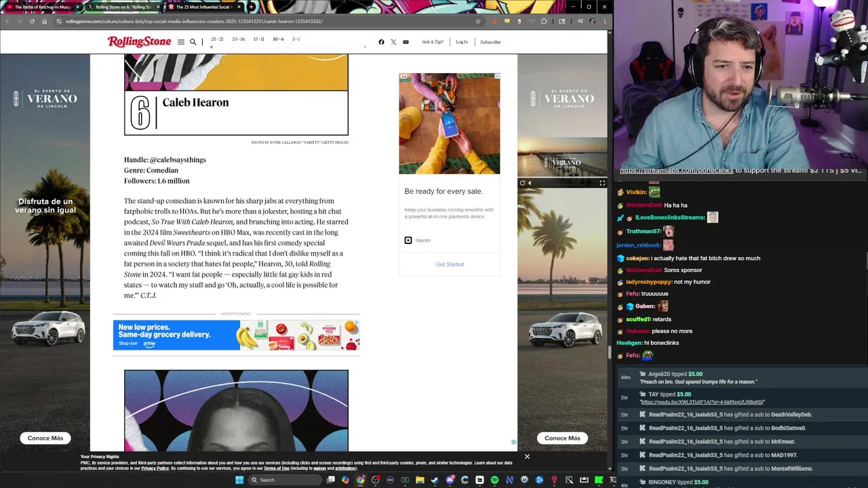Open the Privacy Policy link in banner
The height and width of the screenshot is (488, 868).
click(x=155, y=468)
